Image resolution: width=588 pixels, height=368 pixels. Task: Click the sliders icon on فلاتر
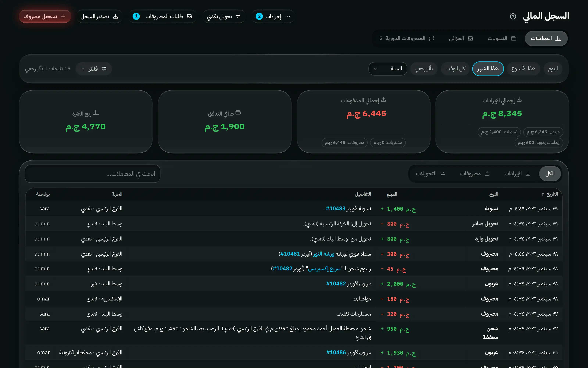(x=104, y=69)
